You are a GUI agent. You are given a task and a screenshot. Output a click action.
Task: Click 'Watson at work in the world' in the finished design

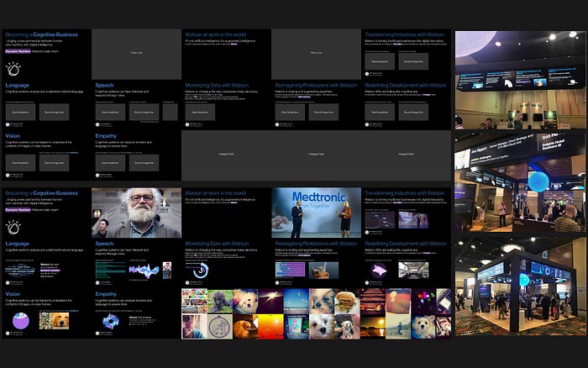(x=216, y=193)
